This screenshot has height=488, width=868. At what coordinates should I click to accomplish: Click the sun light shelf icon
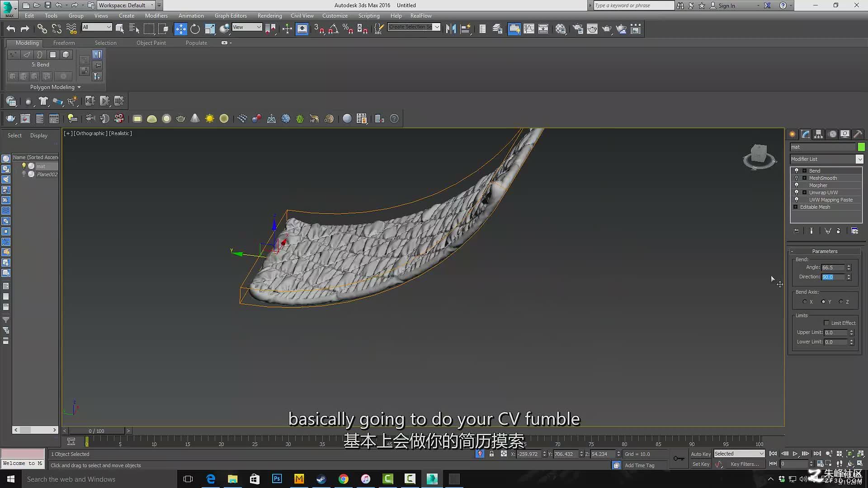pyautogui.click(x=209, y=118)
